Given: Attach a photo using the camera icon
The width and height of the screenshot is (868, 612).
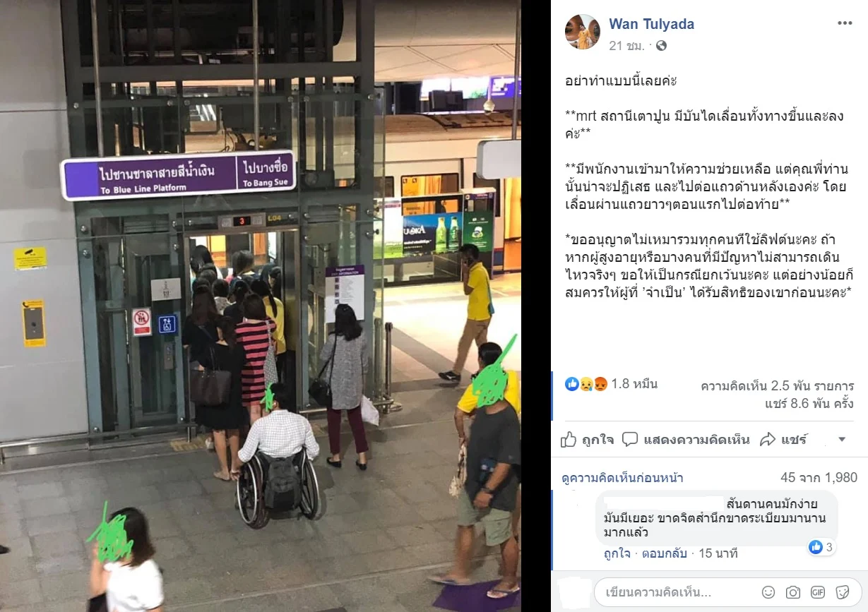Looking at the screenshot, I should [793, 592].
